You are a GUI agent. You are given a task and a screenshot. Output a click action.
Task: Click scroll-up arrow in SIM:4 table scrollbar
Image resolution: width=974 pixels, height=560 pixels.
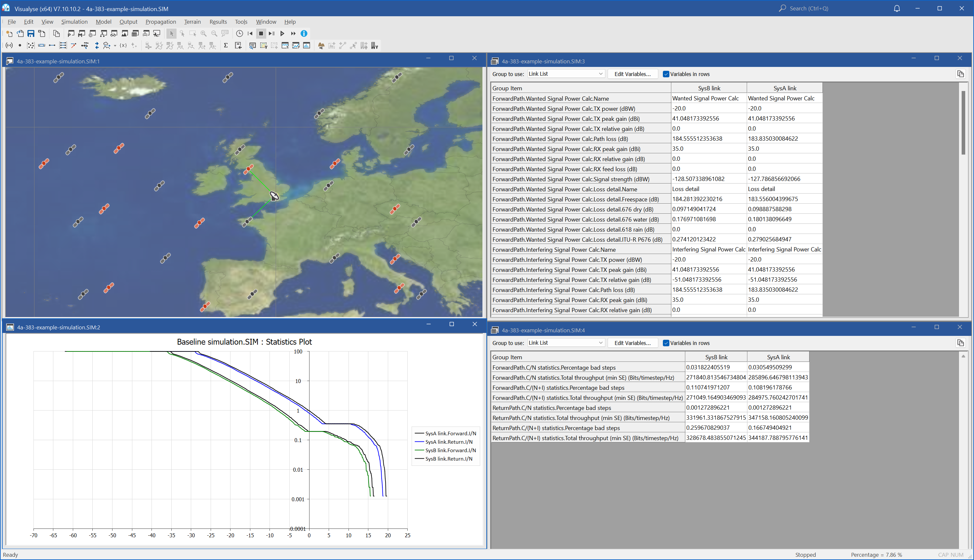click(x=963, y=357)
